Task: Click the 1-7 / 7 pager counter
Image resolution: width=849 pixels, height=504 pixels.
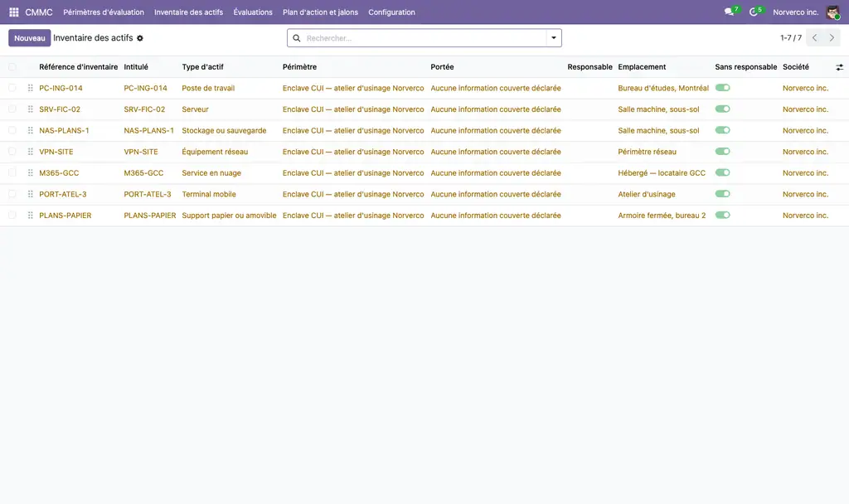Action: [790, 38]
